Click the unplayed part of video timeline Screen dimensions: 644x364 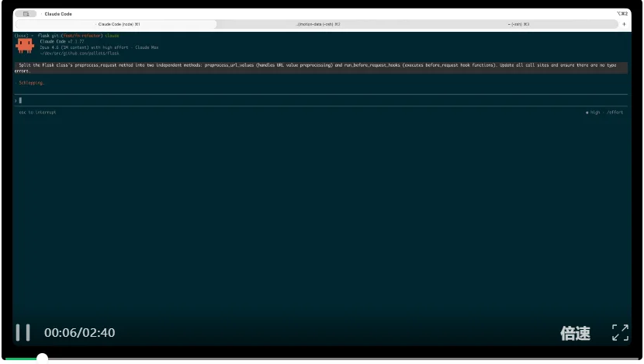(x=341, y=359)
